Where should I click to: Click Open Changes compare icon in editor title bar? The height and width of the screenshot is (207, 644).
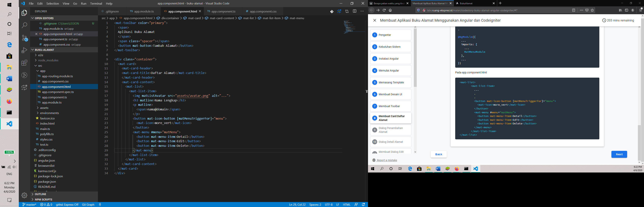click(347, 11)
